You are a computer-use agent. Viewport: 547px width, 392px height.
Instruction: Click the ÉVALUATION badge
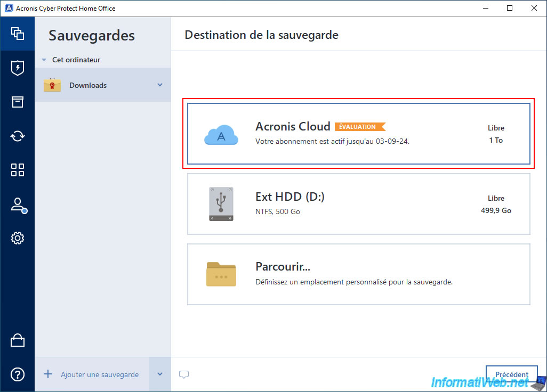click(360, 127)
